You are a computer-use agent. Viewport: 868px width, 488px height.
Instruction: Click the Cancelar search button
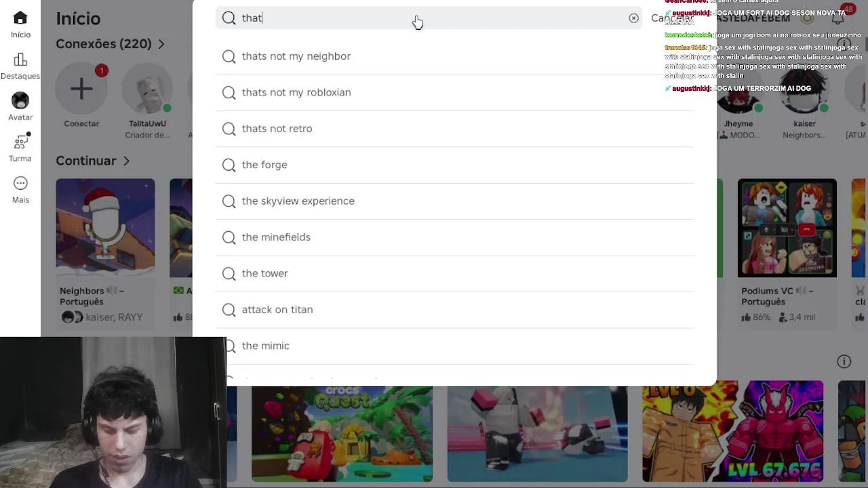coord(672,18)
